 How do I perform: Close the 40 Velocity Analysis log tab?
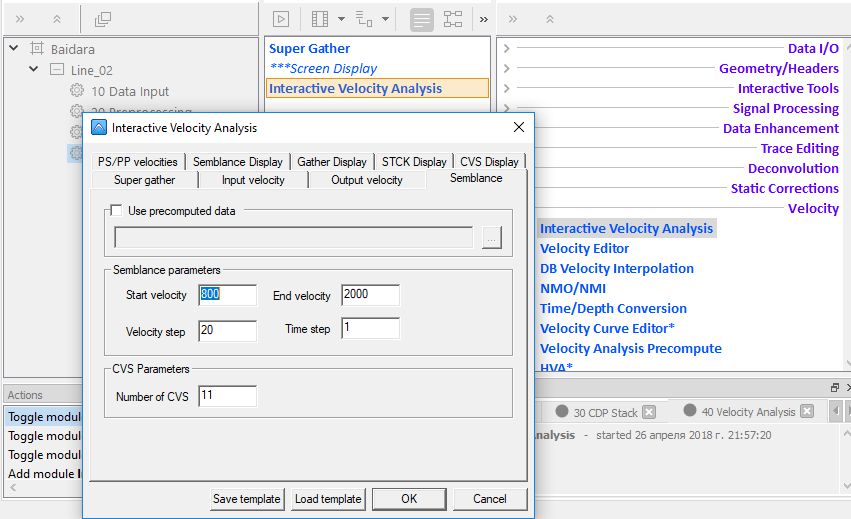coord(807,412)
